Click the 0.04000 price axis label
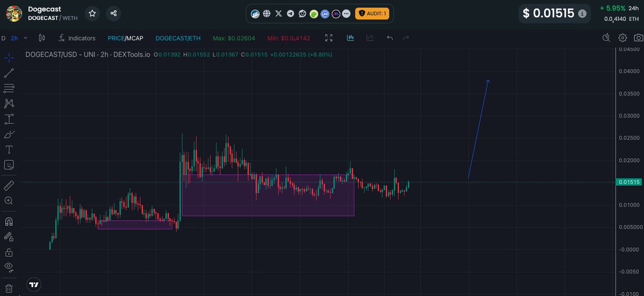Viewport: 644px width, 296px height. point(629,71)
